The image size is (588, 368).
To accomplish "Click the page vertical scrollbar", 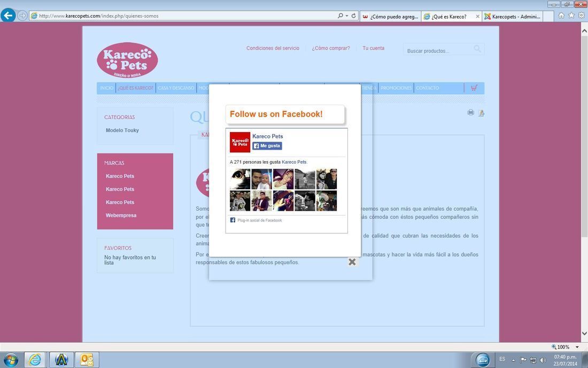I will point(584,136).
